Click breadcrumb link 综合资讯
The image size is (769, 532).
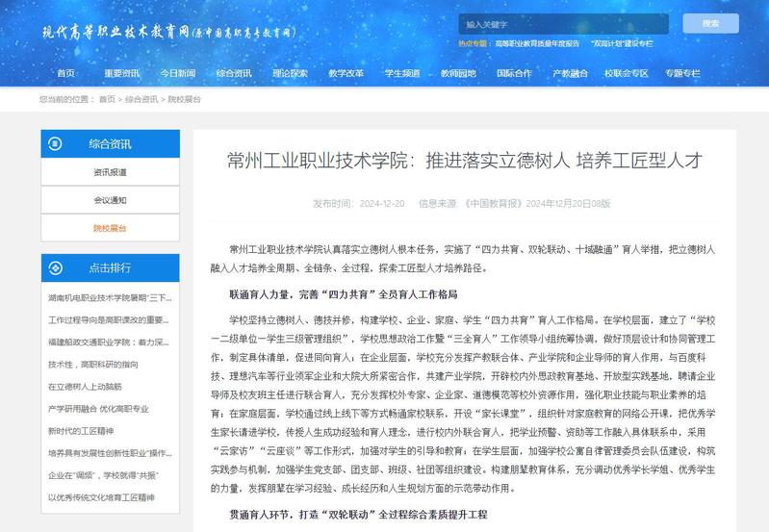pyautogui.click(x=141, y=99)
